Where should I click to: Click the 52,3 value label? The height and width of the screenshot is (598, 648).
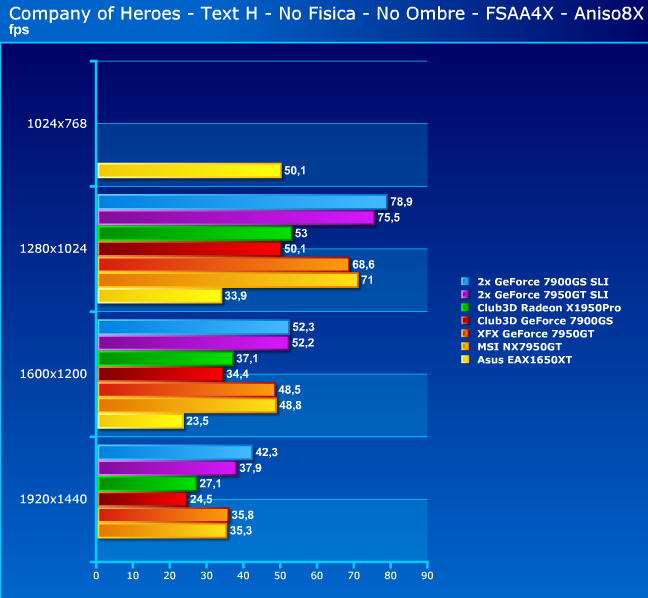pyautogui.click(x=303, y=327)
